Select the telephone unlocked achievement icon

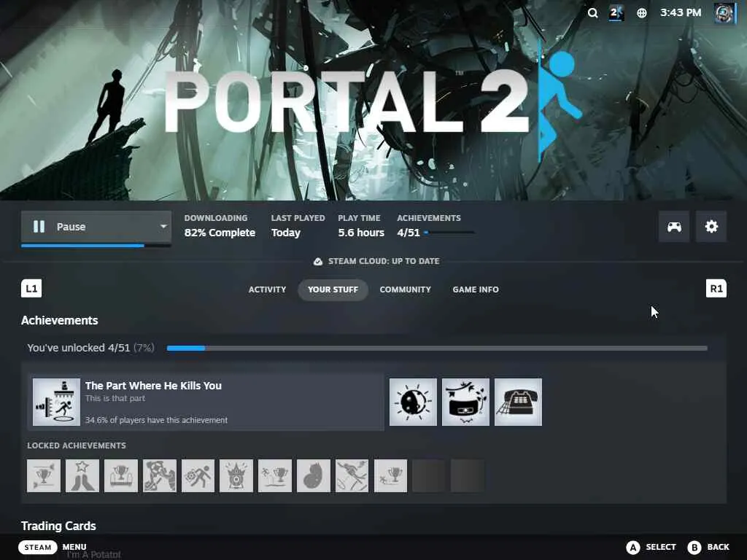pyautogui.click(x=519, y=402)
